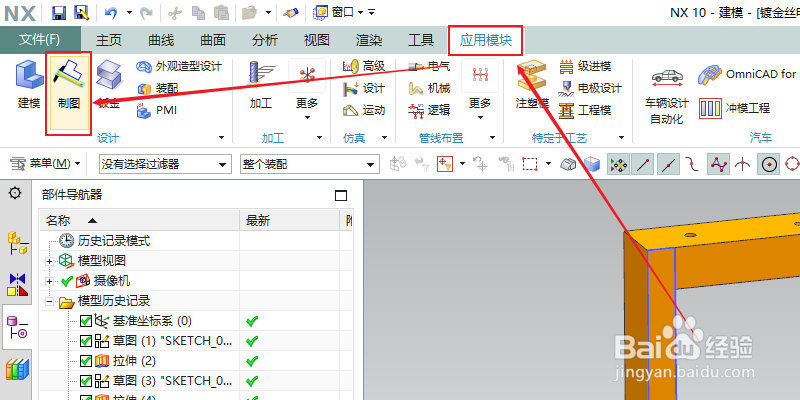
Task: Expand the 设计 group options arrow
Action: [221, 138]
